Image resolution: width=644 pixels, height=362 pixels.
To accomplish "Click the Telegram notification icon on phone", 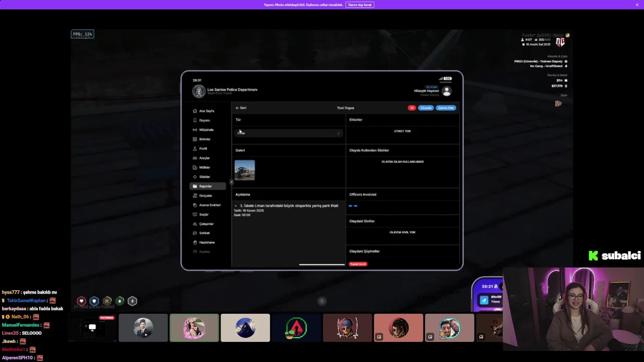I will point(484,300).
